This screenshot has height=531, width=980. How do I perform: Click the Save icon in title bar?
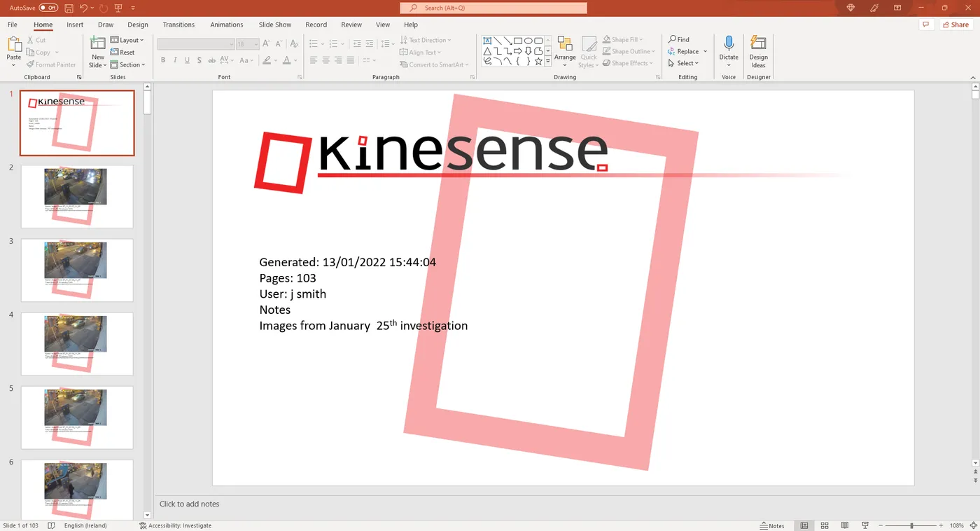(69, 8)
